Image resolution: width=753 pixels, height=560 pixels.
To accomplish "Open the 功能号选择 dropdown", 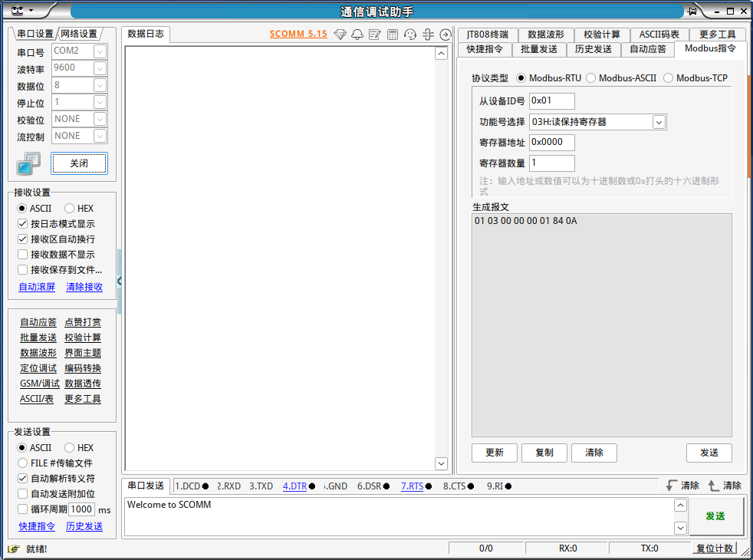I will (x=659, y=123).
